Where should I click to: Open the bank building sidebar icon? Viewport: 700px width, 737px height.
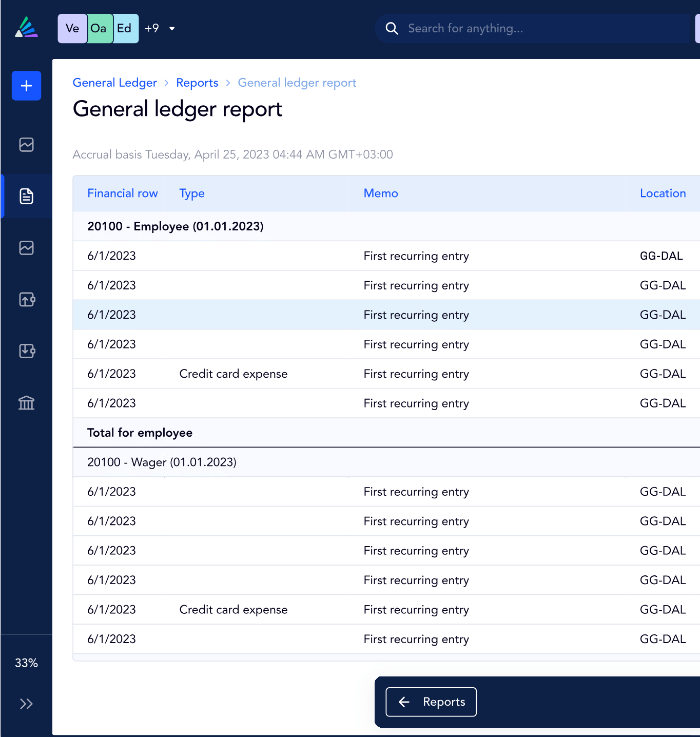(x=26, y=403)
